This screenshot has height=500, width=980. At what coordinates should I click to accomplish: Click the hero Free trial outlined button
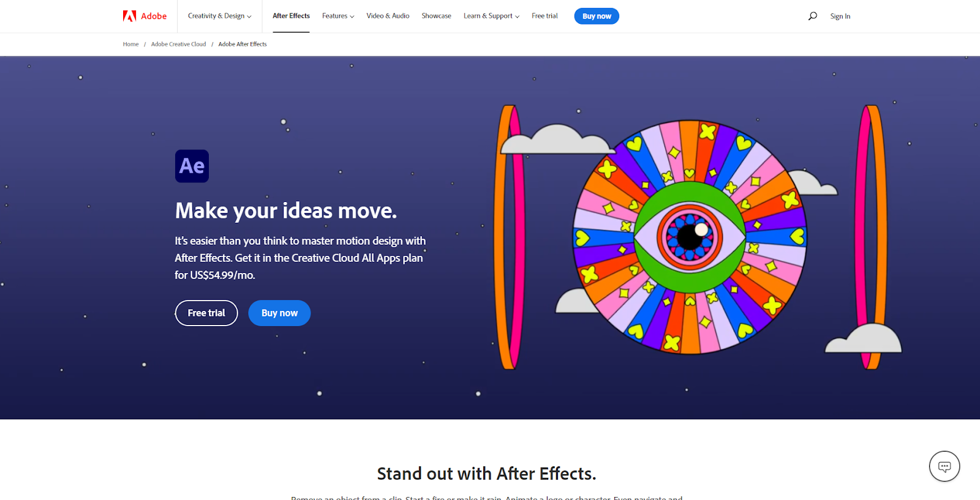click(206, 313)
